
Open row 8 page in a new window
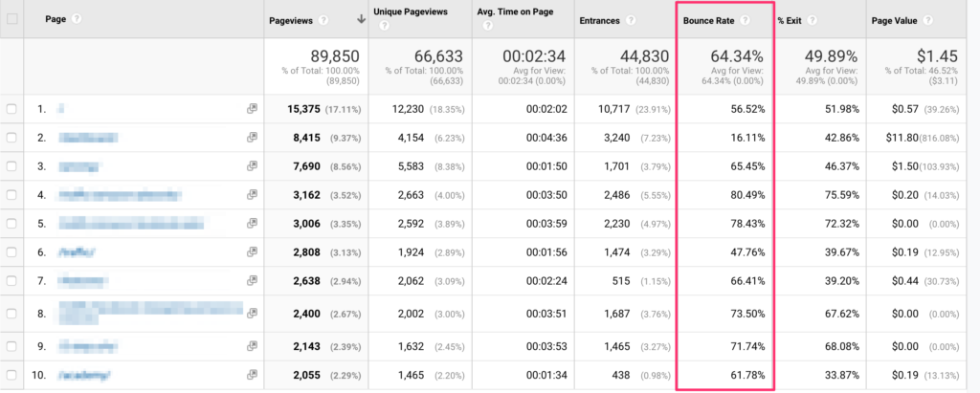tap(252, 313)
